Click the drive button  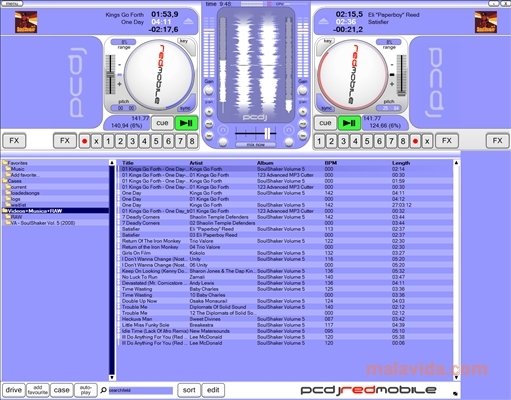pos(14,390)
